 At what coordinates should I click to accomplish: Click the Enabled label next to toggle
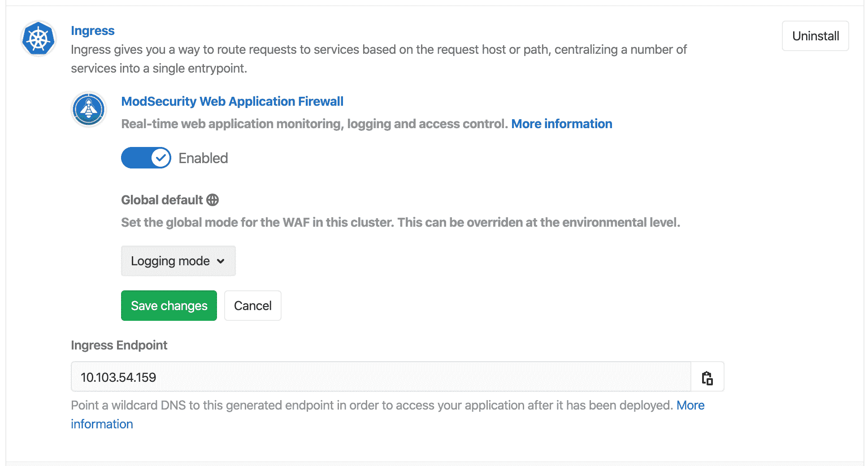click(x=203, y=158)
